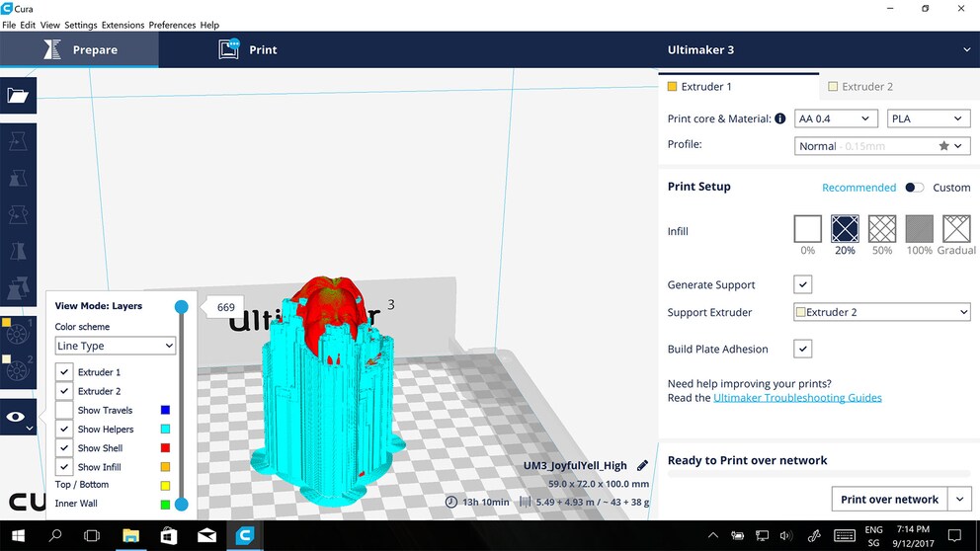Open the Preferences menu
Screen dimensions: 980x551
coord(172,25)
